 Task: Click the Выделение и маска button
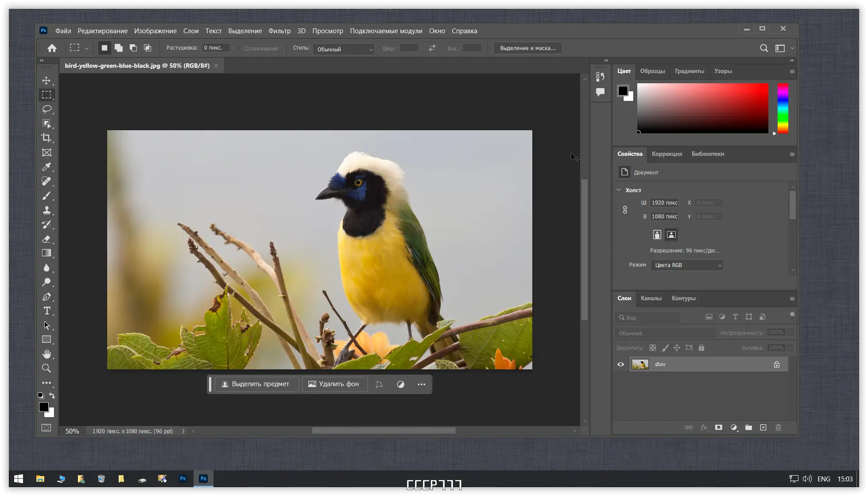coord(527,48)
